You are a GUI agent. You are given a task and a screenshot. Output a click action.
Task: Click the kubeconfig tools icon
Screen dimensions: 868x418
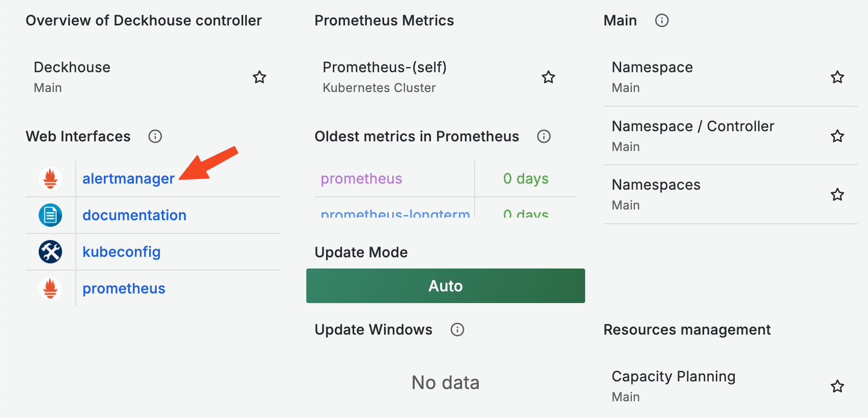(49, 252)
